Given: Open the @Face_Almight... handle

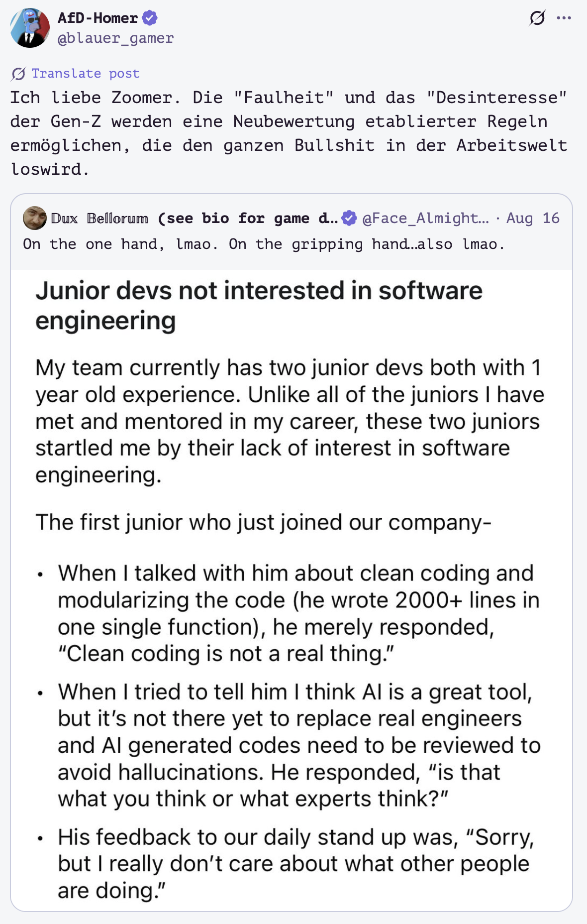Looking at the screenshot, I should [425, 218].
